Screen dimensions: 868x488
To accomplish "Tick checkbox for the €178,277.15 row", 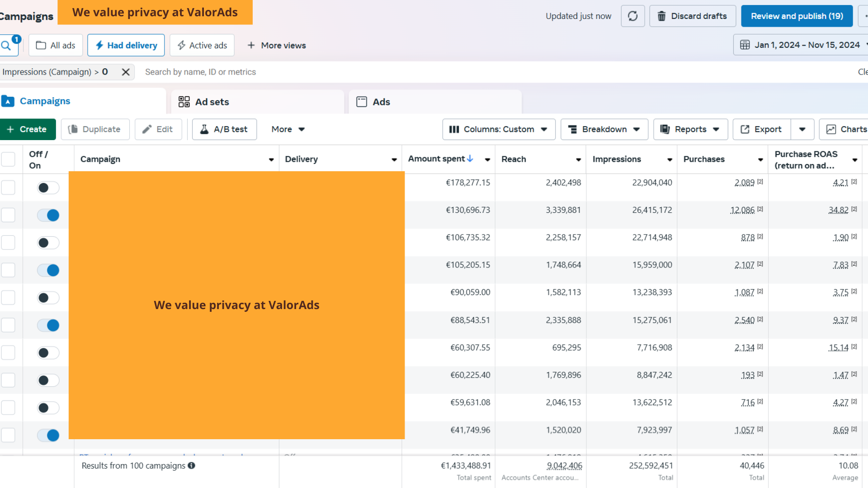I will (8, 188).
